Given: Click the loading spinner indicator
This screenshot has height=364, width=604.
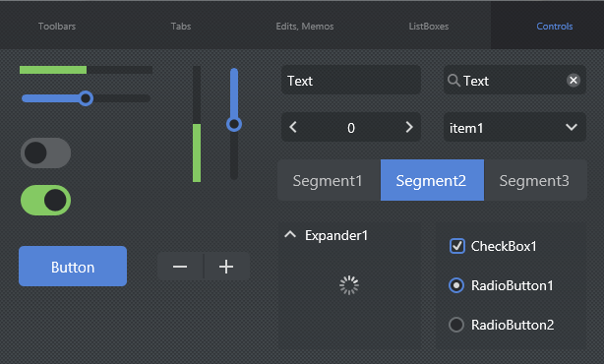Looking at the screenshot, I should click(349, 285).
